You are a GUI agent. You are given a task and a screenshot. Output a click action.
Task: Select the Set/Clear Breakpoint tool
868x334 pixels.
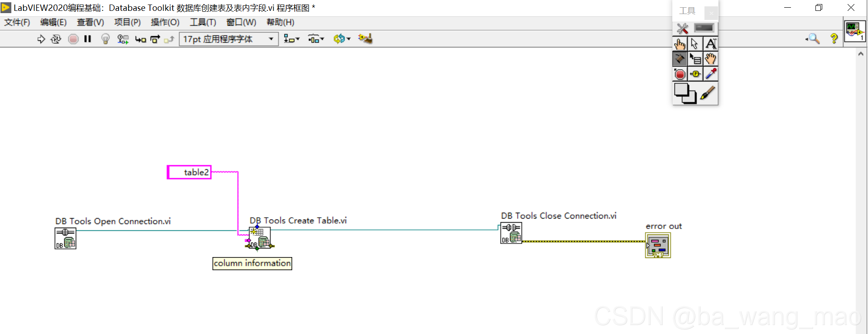click(x=680, y=74)
